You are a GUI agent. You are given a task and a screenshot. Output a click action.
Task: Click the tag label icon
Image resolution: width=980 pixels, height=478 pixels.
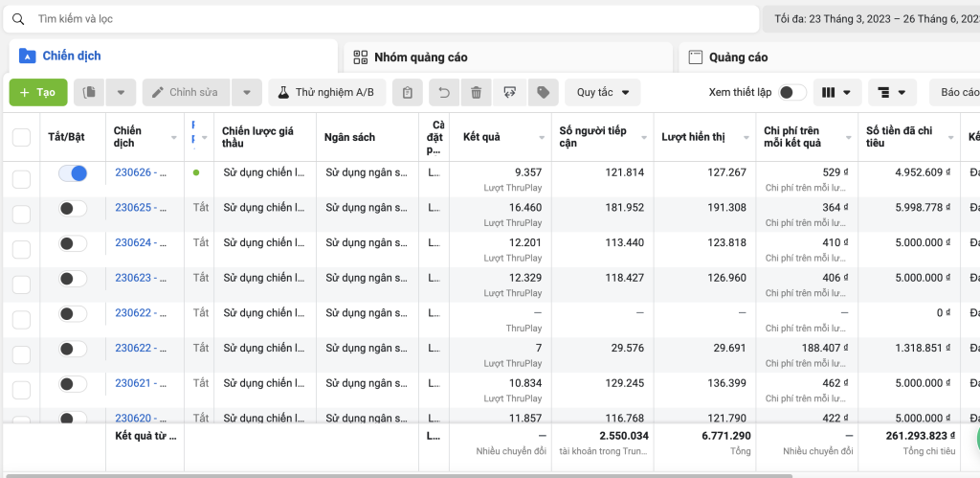point(543,93)
